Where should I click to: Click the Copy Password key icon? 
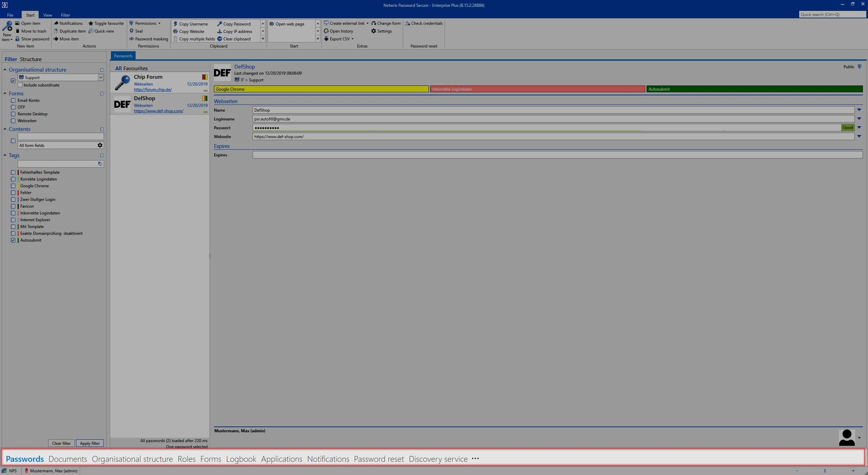pos(220,24)
